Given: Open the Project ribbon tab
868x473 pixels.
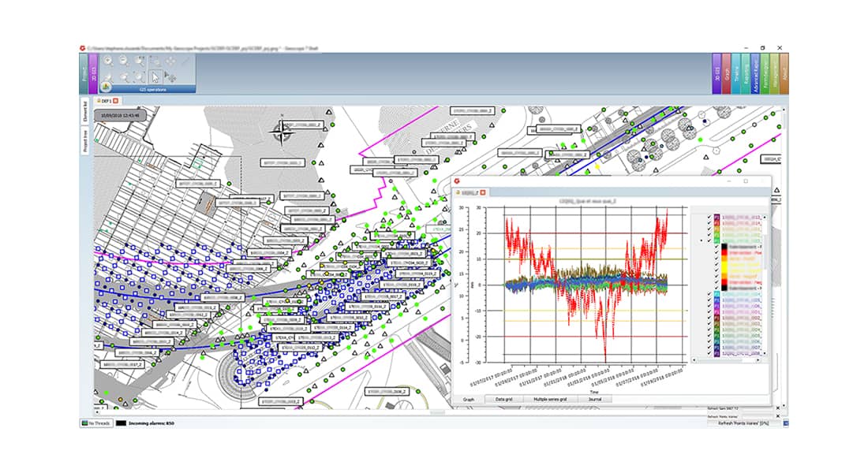Looking at the screenshot, I should 84,73.
